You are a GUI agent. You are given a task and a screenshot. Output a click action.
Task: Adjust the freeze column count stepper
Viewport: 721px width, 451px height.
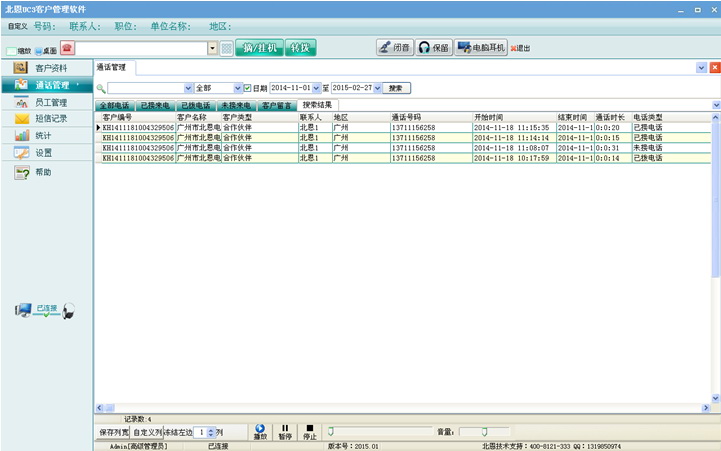point(211,433)
